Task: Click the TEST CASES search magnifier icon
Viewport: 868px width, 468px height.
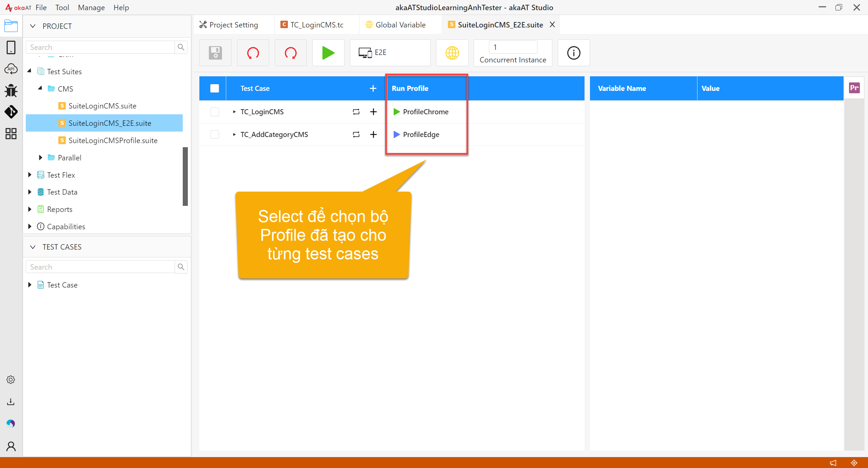Action: coord(181,267)
